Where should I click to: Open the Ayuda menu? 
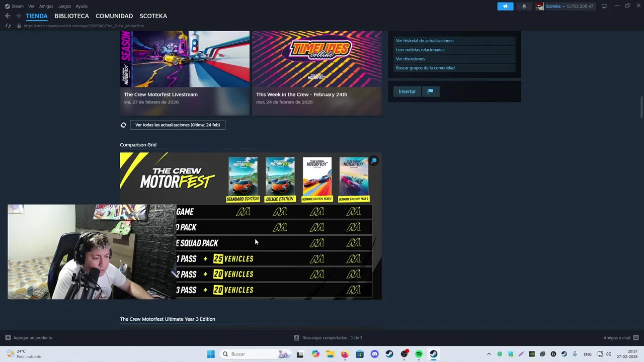(x=82, y=6)
